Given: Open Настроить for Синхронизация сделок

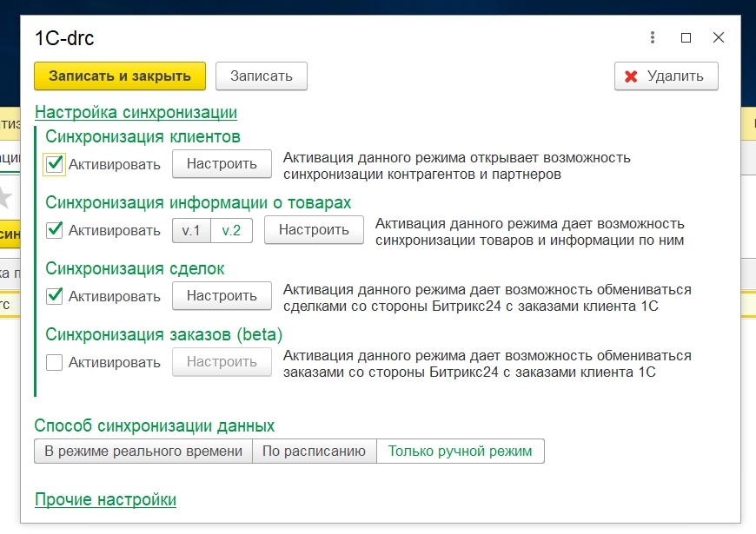Looking at the screenshot, I should 222,296.
